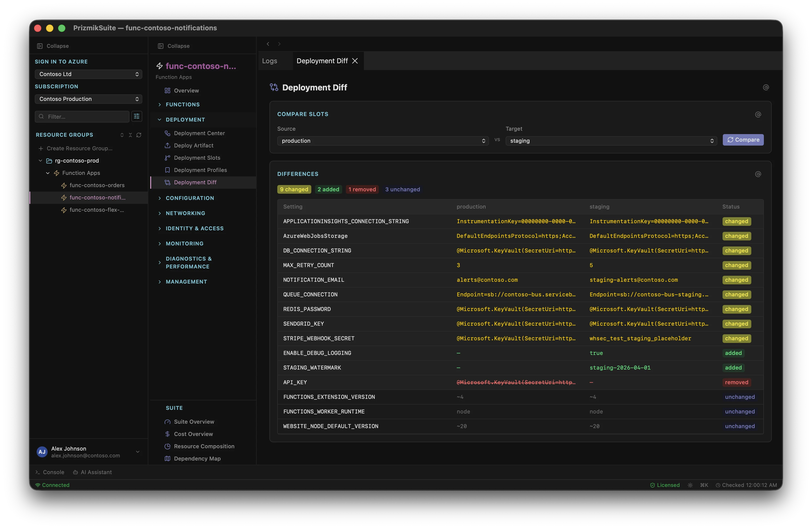Open the AI Assistant panel
Screen dimensions: 812x529
click(92, 473)
